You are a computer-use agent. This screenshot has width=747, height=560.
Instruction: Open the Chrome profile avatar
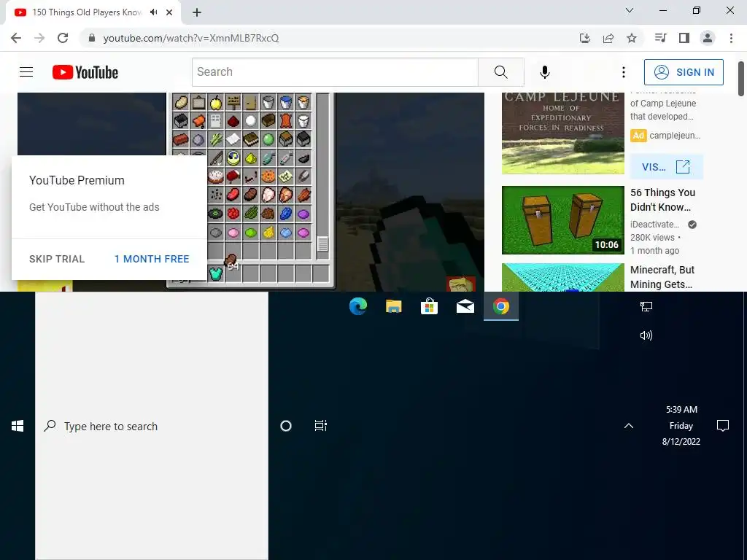708,38
